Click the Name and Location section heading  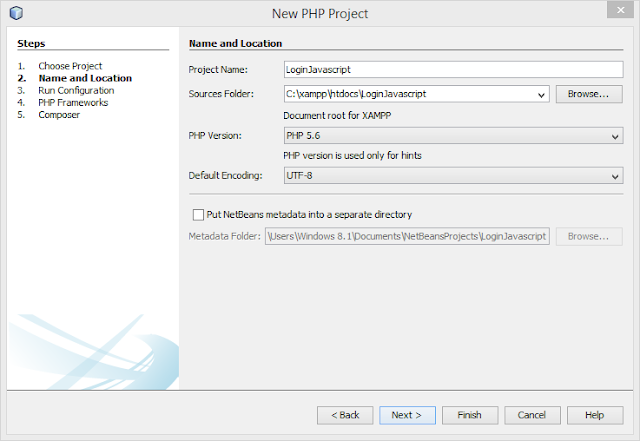pos(236,43)
